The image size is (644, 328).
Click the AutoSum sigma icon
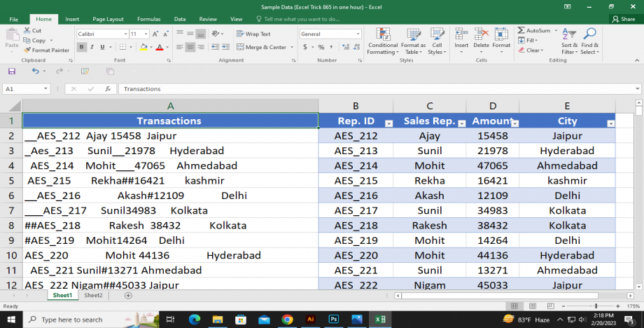pos(521,31)
